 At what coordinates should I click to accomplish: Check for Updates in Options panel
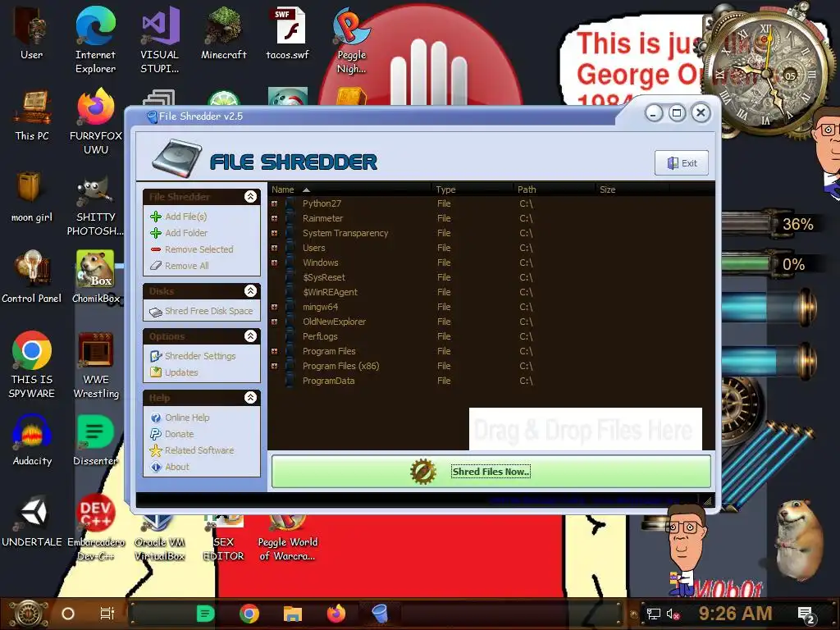point(181,372)
